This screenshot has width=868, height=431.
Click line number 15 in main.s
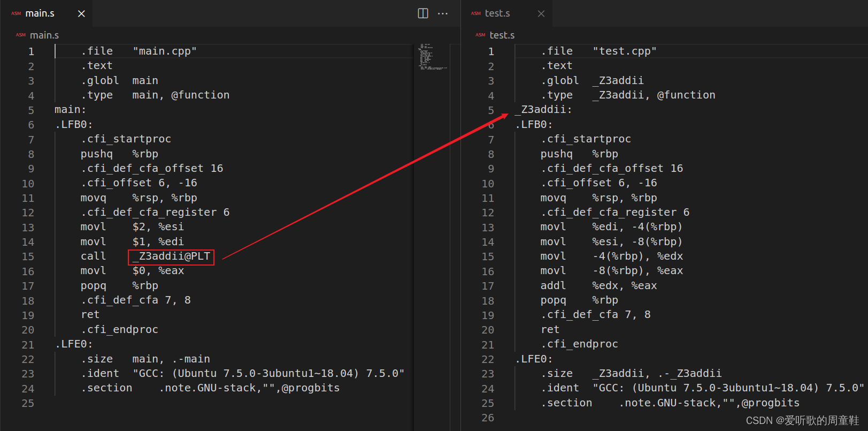pos(28,256)
